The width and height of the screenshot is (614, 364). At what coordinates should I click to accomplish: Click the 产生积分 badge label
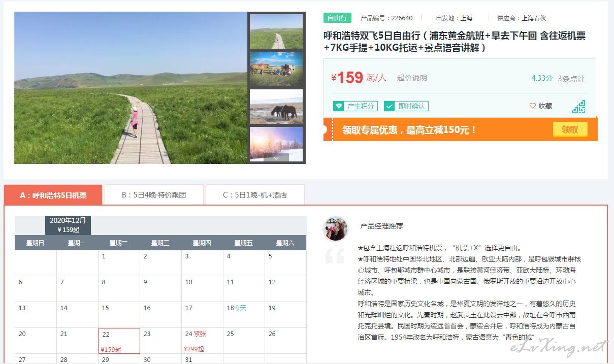click(x=361, y=106)
